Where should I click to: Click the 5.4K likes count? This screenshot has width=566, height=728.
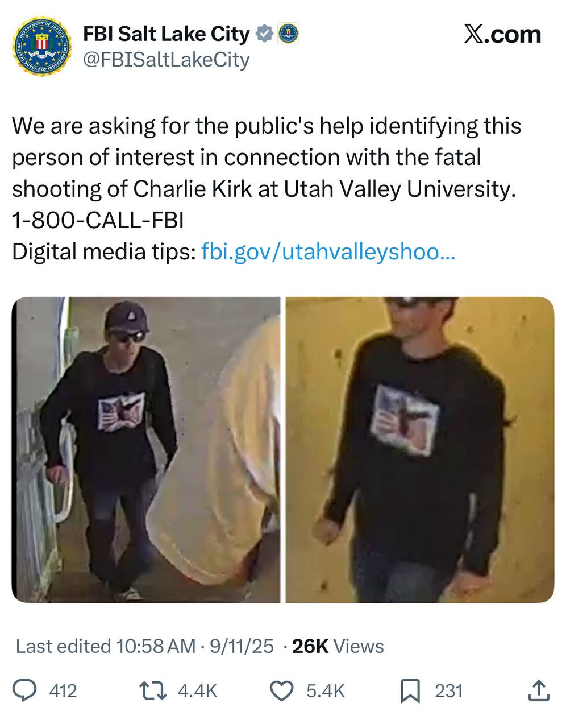(326, 690)
